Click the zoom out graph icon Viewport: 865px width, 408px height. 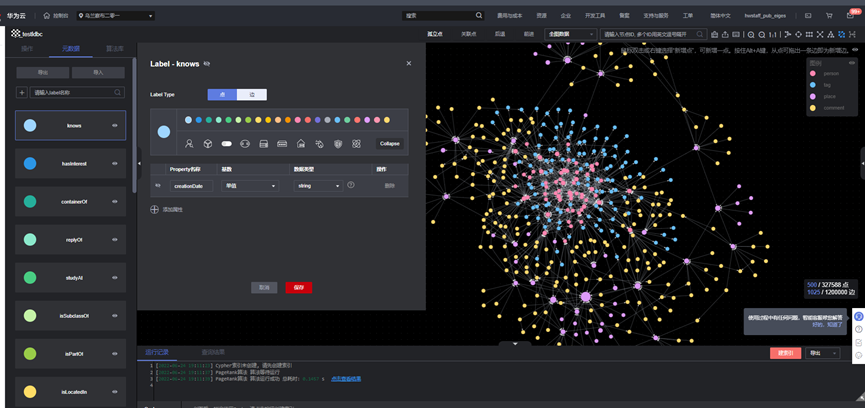click(762, 34)
